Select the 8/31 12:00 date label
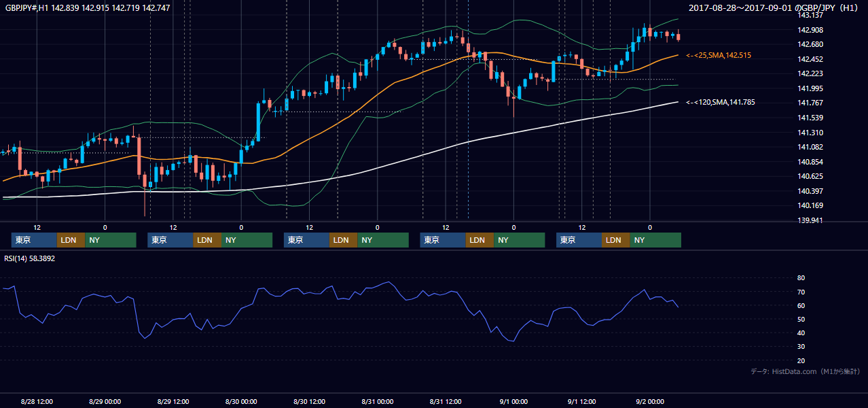Screen dimensions: 868x408 (x=446, y=402)
